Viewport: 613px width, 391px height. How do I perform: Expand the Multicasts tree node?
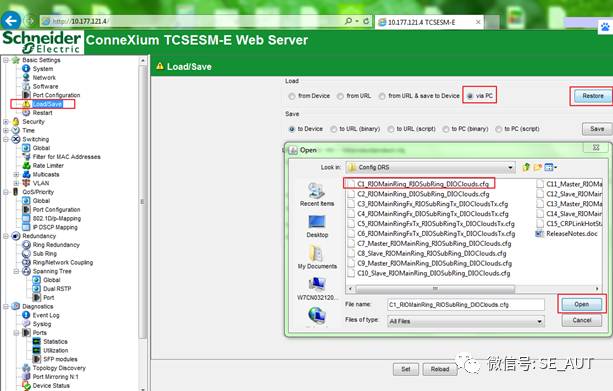16,174
